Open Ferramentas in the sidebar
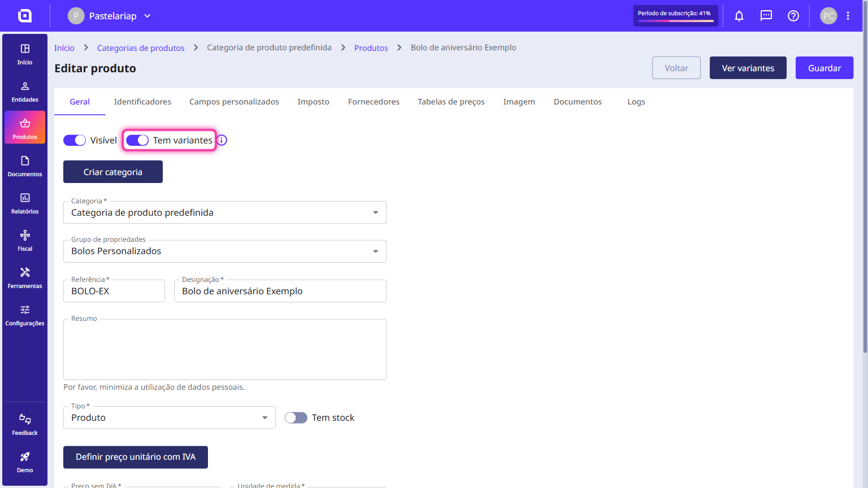 point(25,278)
